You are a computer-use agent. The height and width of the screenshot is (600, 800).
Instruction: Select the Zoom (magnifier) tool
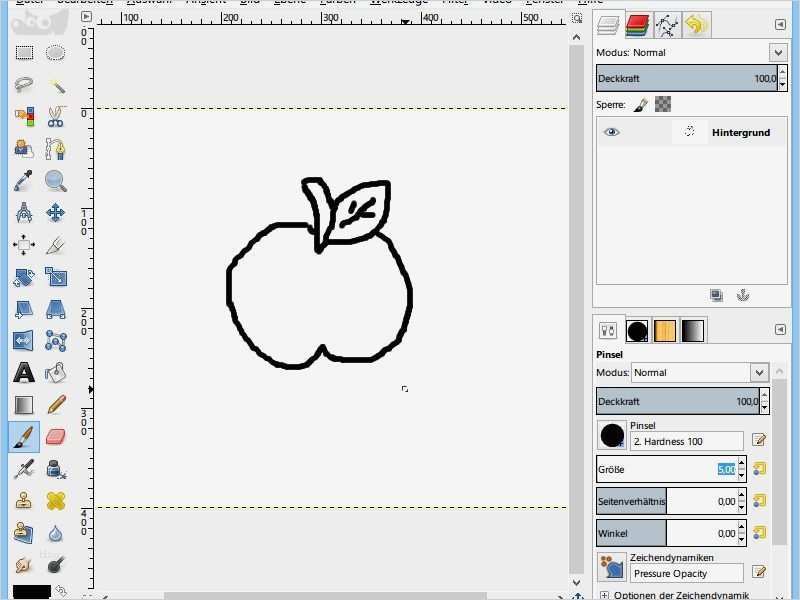click(x=57, y=181)
